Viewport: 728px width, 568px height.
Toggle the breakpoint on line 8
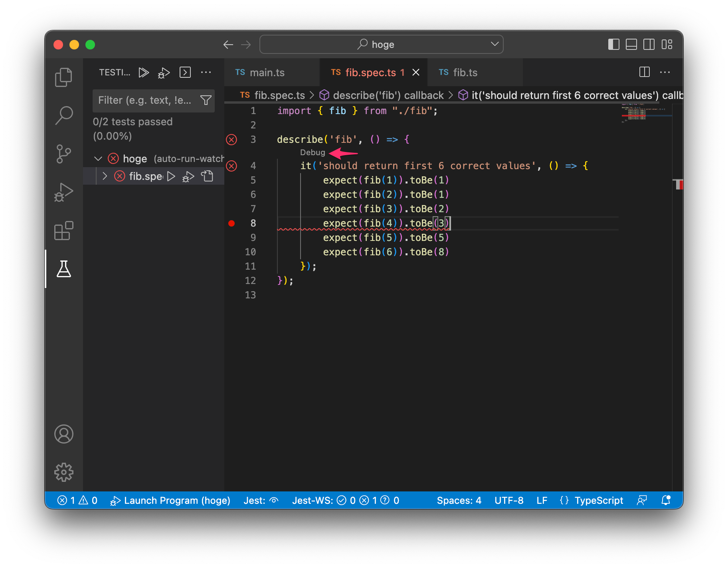[x=231, y=223]
